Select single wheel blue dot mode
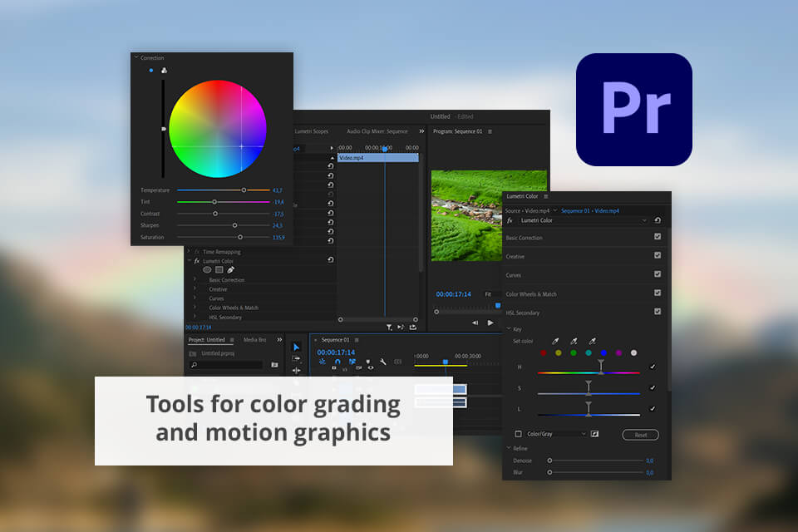This screenshot has height=532, width=798. [151, 71]
